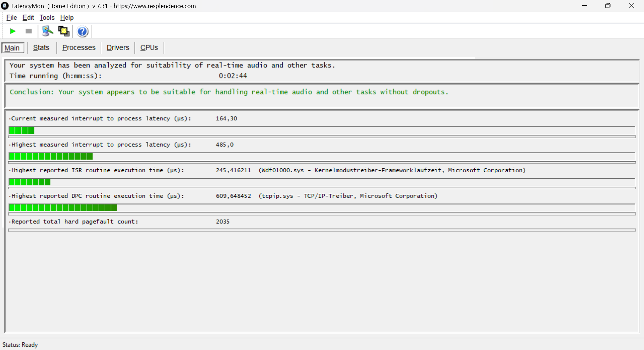The image size is (644, 350).
Task: Click the tcpip.sys driver description
Action: pos(348,196)
